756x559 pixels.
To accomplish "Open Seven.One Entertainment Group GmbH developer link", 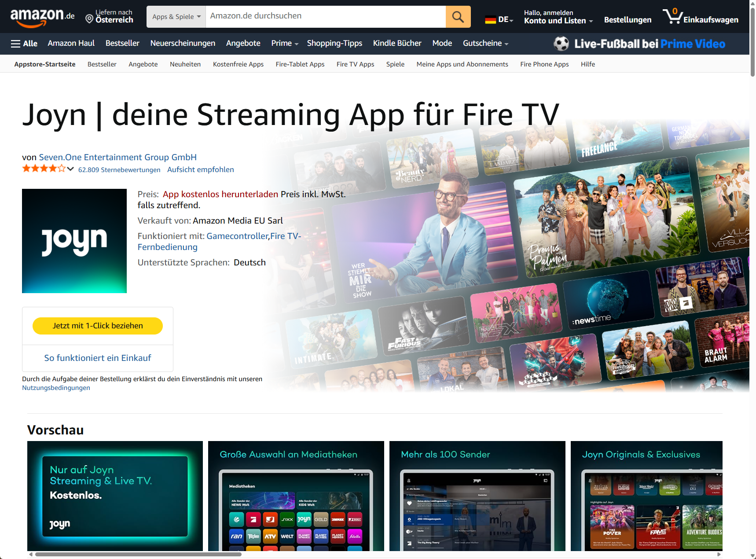I will coord(118,157).
